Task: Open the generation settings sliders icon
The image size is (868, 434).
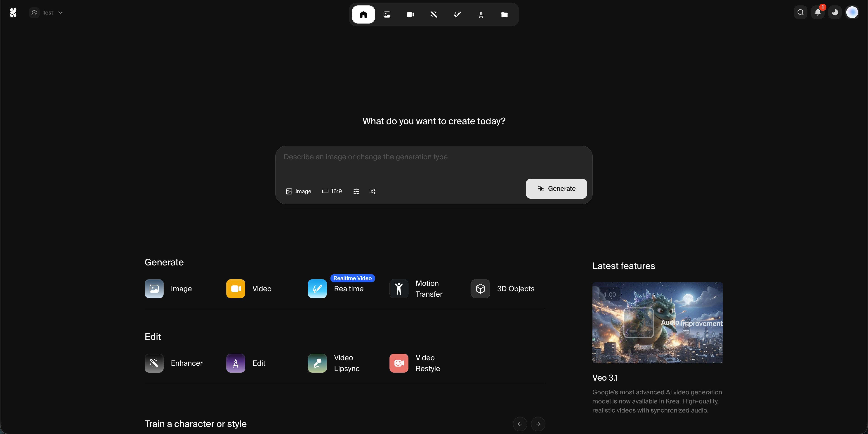Action: (356, 191)
